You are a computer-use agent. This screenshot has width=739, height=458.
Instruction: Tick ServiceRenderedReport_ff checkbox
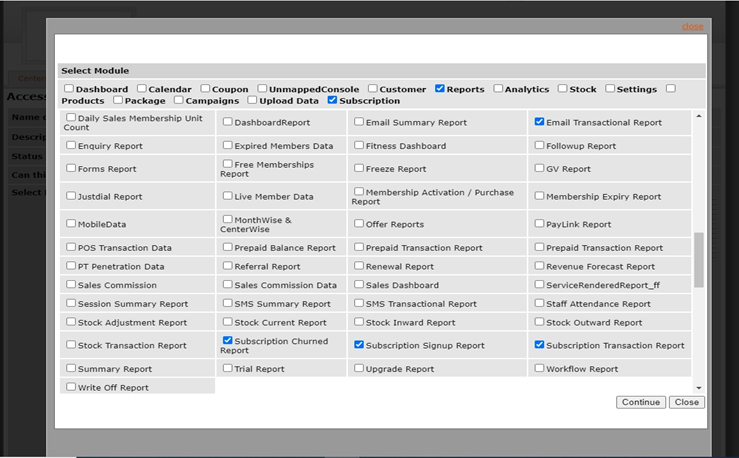click(x=539, y=284)
